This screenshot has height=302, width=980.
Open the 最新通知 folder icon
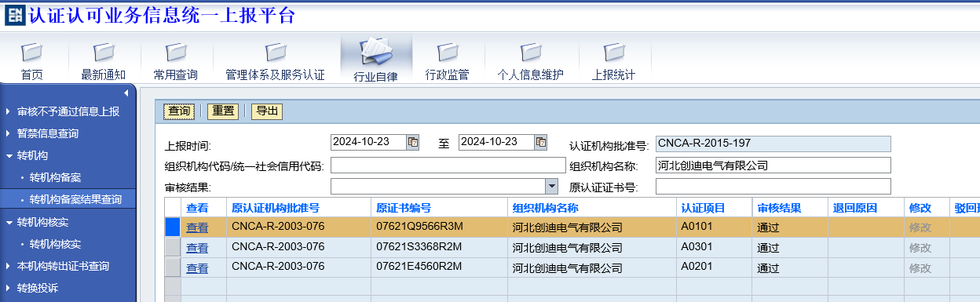[104, 52]
